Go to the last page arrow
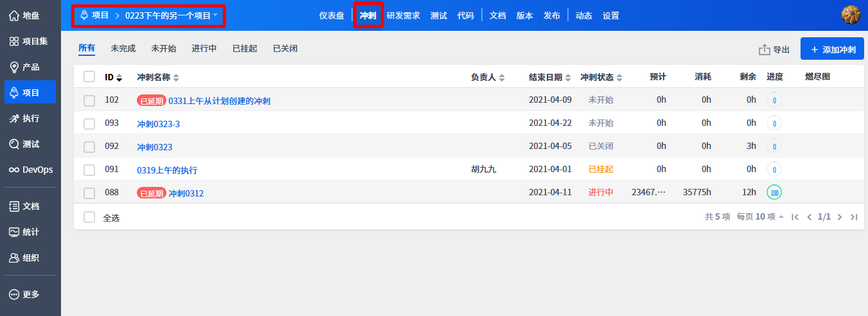Viewport: 868px width, 316px height. click(x=854, y=217)
